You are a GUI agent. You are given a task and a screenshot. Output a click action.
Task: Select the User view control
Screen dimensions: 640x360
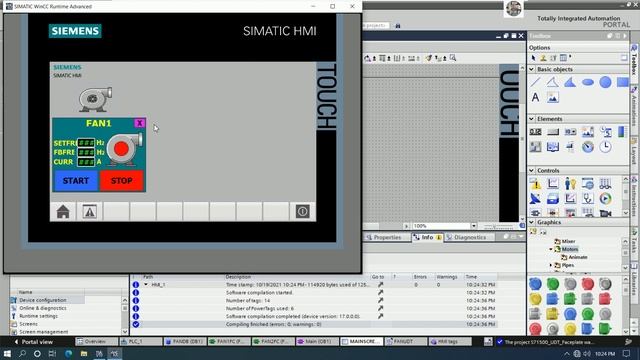point(570,184)
